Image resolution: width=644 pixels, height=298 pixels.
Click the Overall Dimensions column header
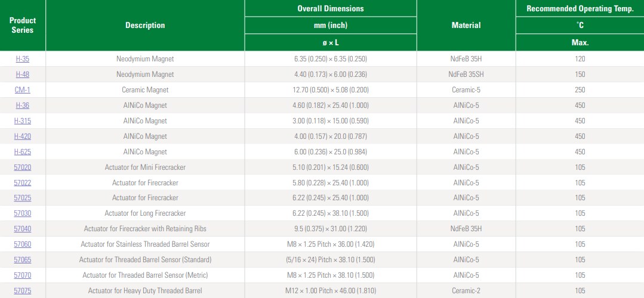[330, 8]
